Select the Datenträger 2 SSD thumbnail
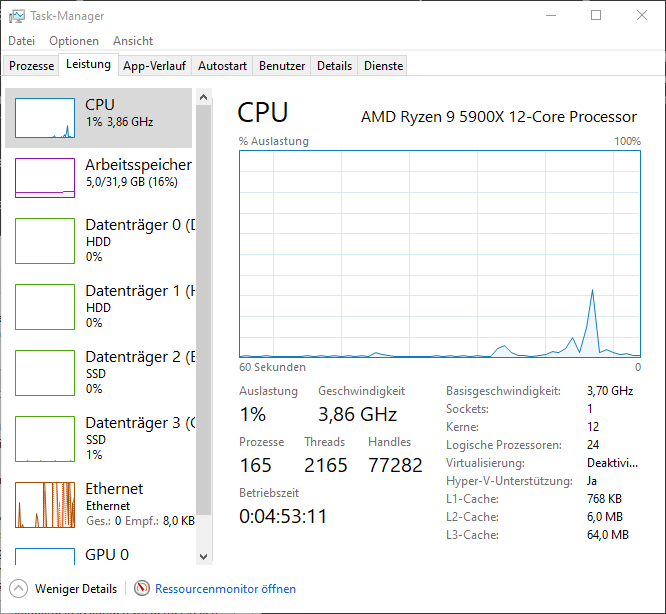Screen dimensions: 666x614 click(x=45, y=373)
